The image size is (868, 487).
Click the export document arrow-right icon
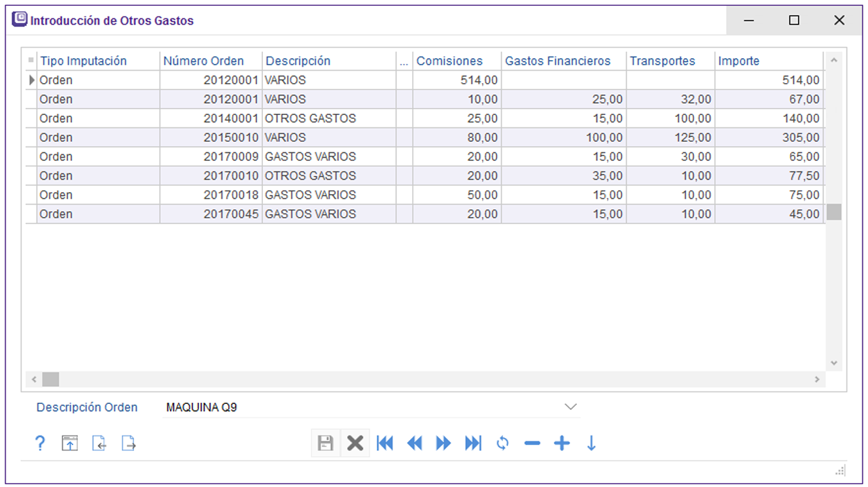[x=129, y=443]
